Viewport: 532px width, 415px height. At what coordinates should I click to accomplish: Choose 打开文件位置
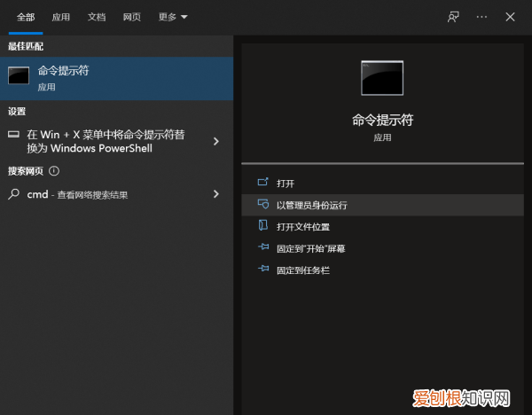(x=382, y=227)
